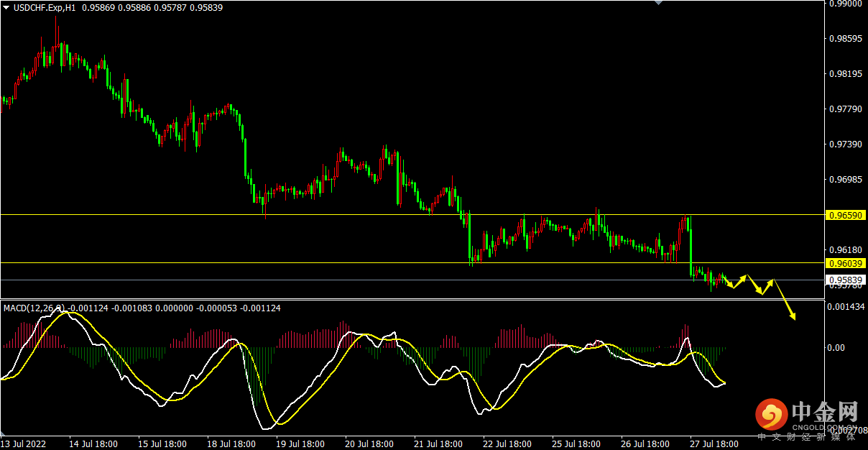The image size is (868, 450).
Task: Click the 27 Jul 18:00 time label
Action: 714,444
